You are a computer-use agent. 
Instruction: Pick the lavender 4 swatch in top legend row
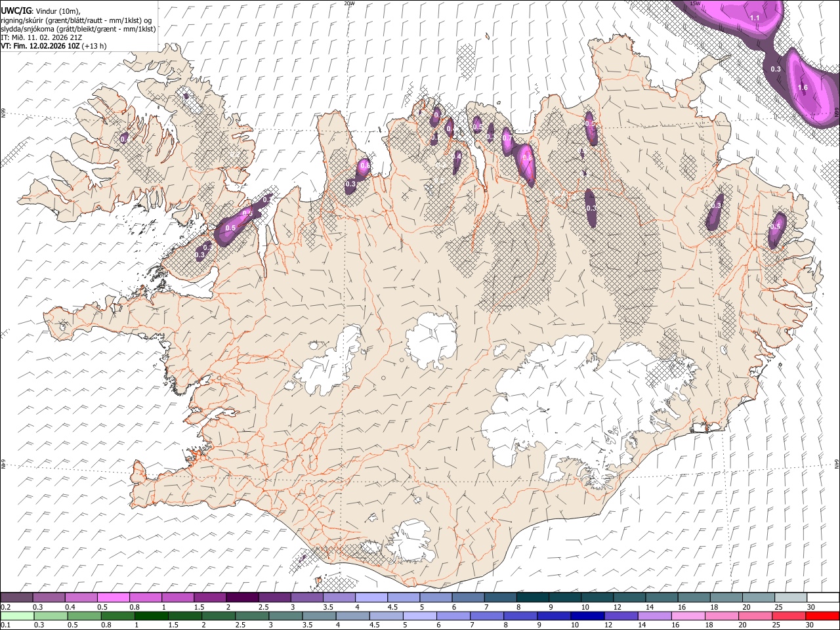coord(371,597)
